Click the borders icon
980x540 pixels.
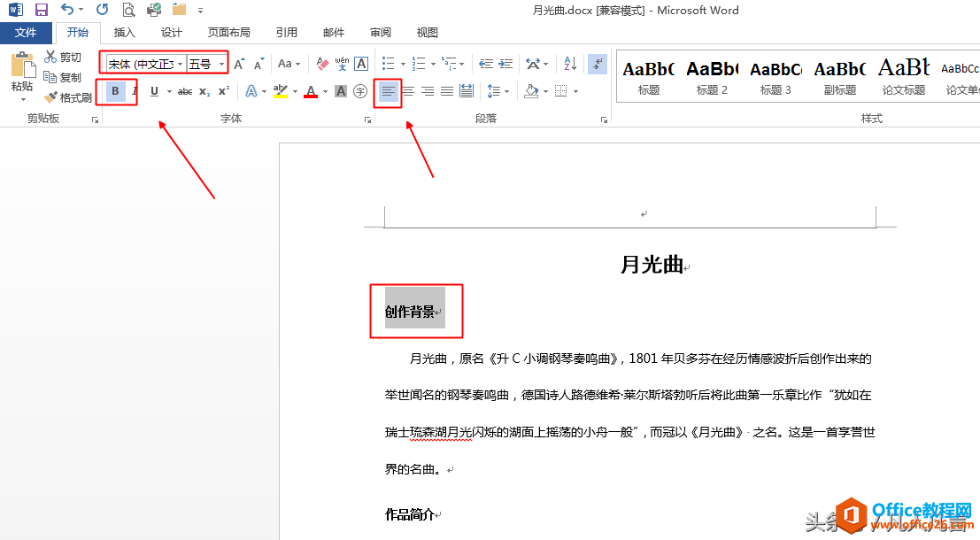point(561,92)
